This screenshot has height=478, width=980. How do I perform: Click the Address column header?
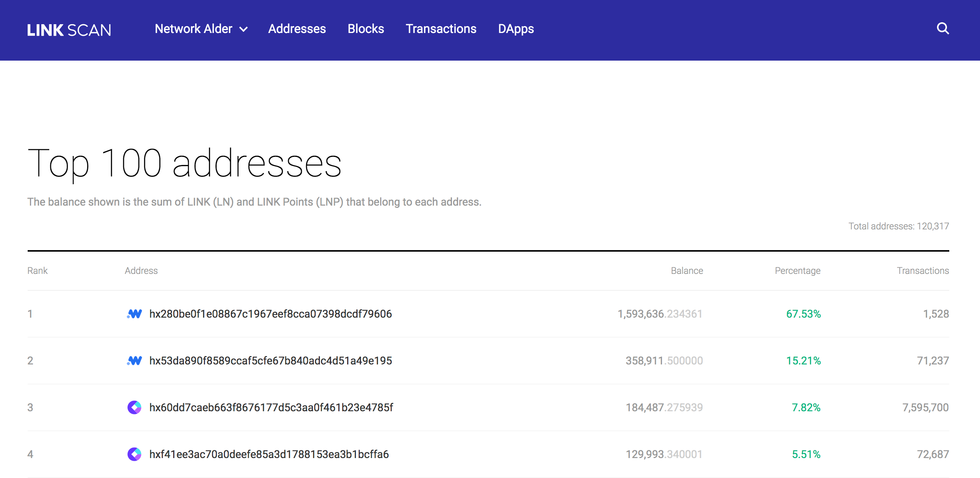[141, 270]
